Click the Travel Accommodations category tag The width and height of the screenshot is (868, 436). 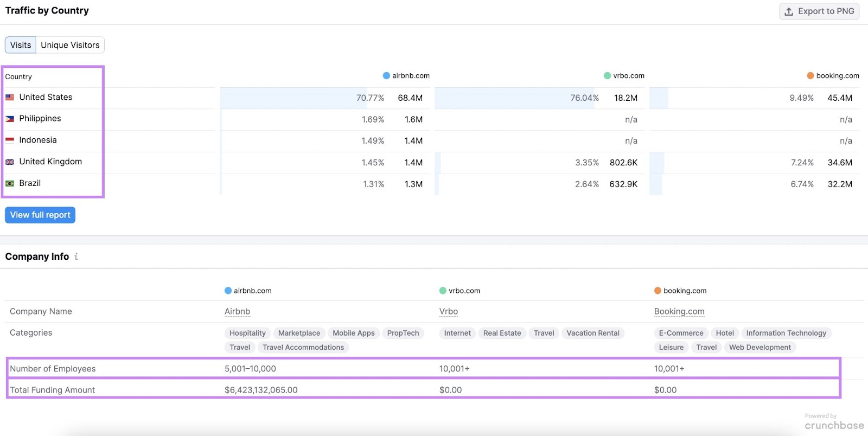(x=303, y=348)
